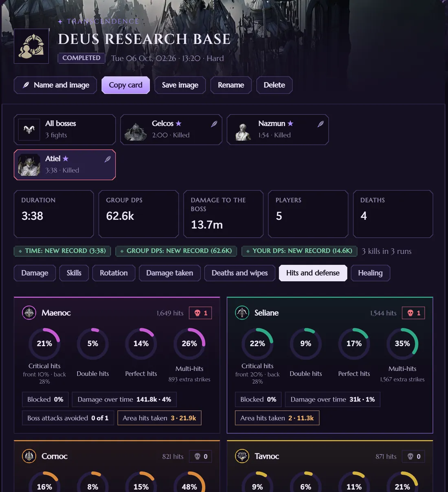The image size is (448, 492).
Task: Click the skull death counter on Maenoc's card
Action: click(200, 313)
